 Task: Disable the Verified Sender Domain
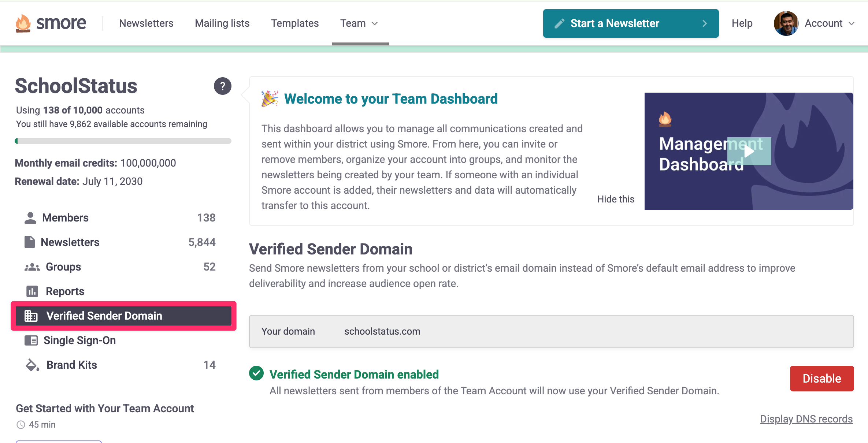821,378
